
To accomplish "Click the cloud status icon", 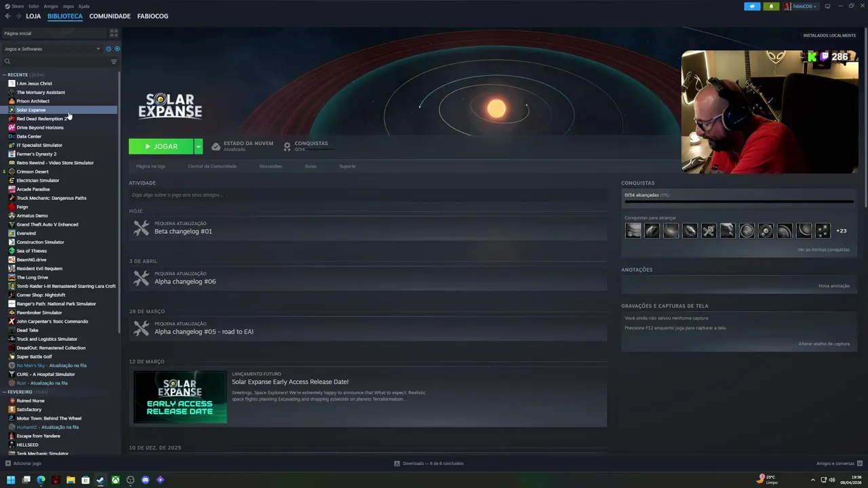I will click(216, 146).
